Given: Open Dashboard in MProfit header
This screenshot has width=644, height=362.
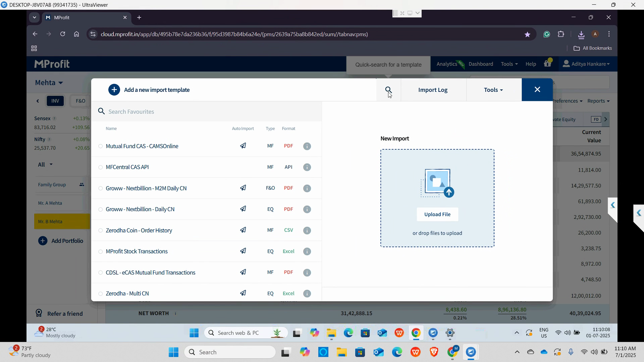Looking at the screenshot, I should pos(481,64).
